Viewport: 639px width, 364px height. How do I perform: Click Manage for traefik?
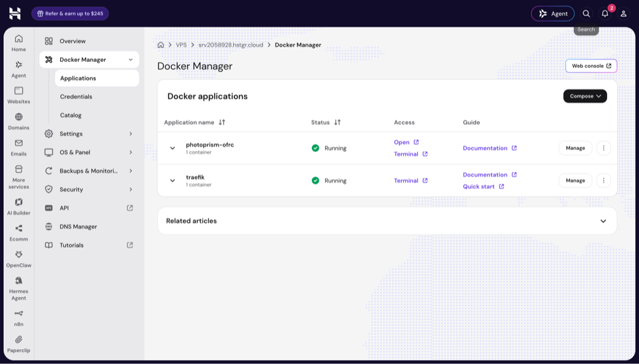pyautogui.click(x=575, y=180)
